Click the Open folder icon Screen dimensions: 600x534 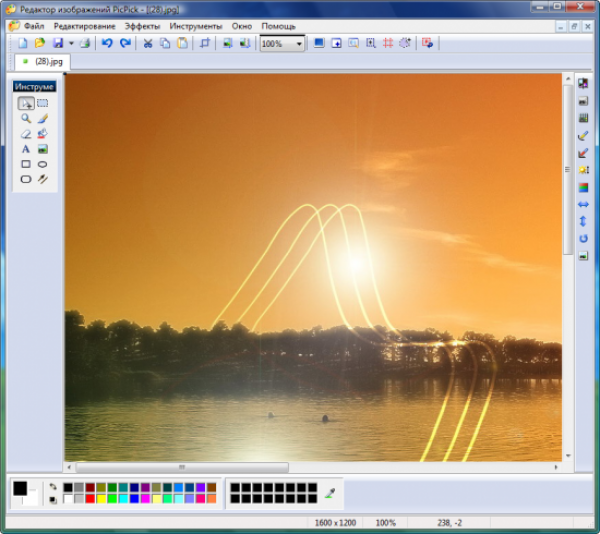pyautogui.click(x=40, y=43)
